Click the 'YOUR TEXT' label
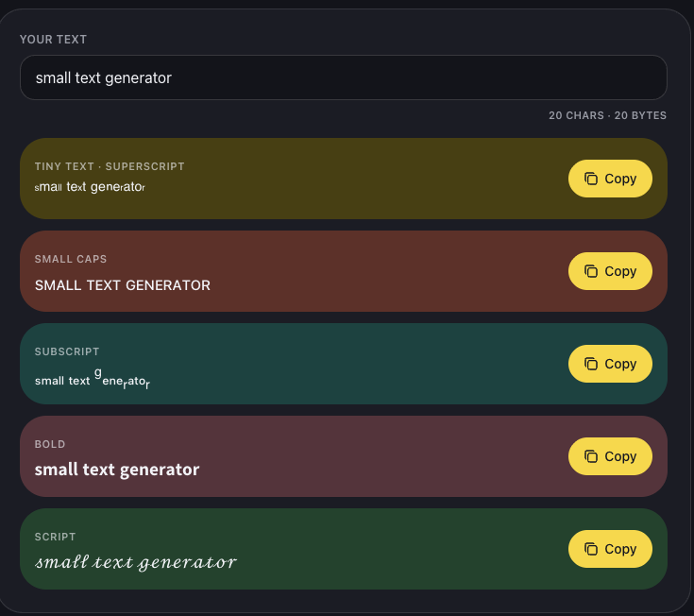 [53, 40]
